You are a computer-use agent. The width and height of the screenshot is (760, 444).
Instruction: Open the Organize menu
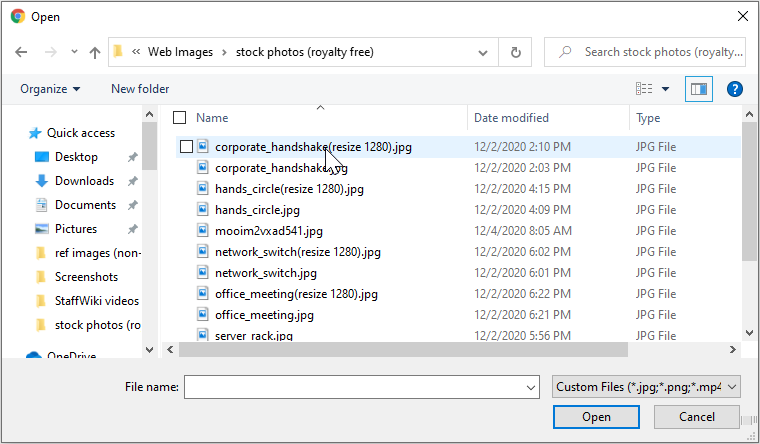click(50, 89)
